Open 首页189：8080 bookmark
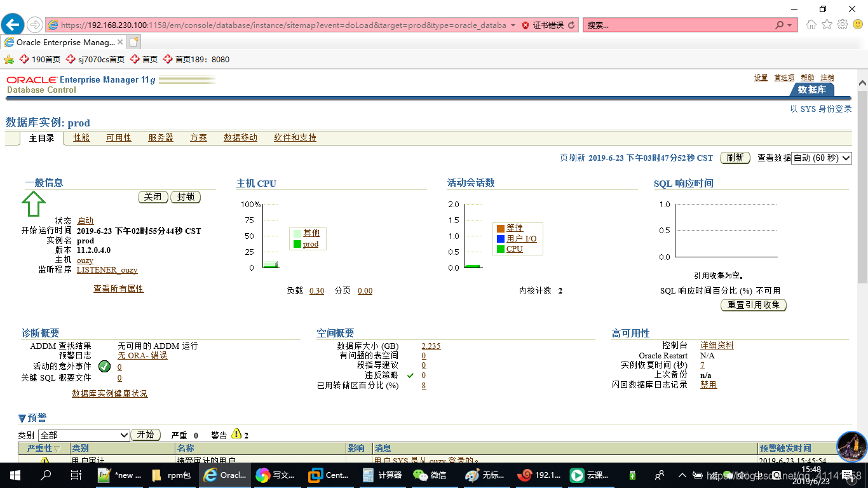Screen dimensions: 868x488 click(x=196, y=59)
